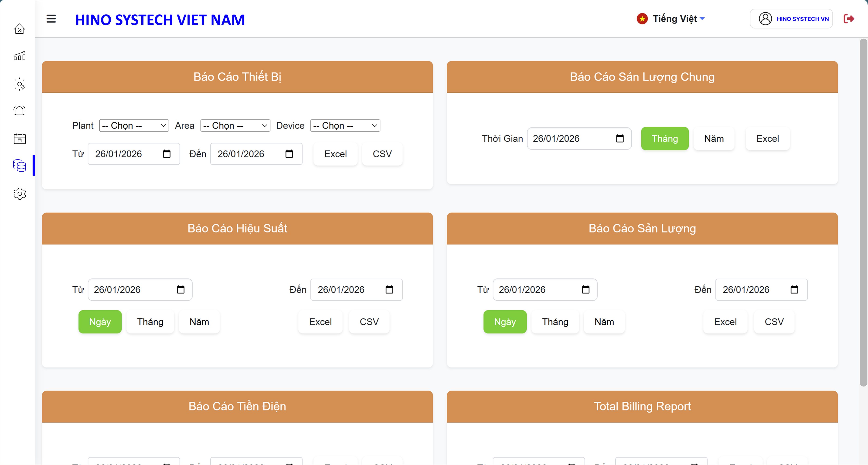
Task: Open the Device dropdown
Action: [345, 126]
